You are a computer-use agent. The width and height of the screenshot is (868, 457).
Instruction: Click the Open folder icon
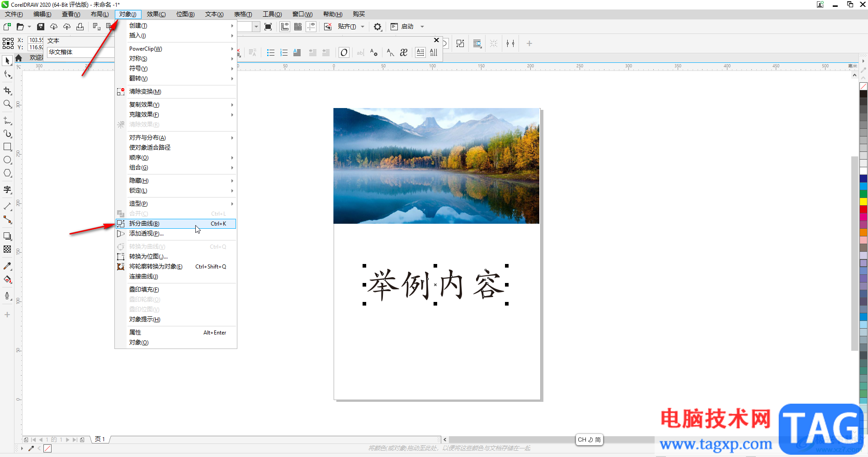coord(20,27)
